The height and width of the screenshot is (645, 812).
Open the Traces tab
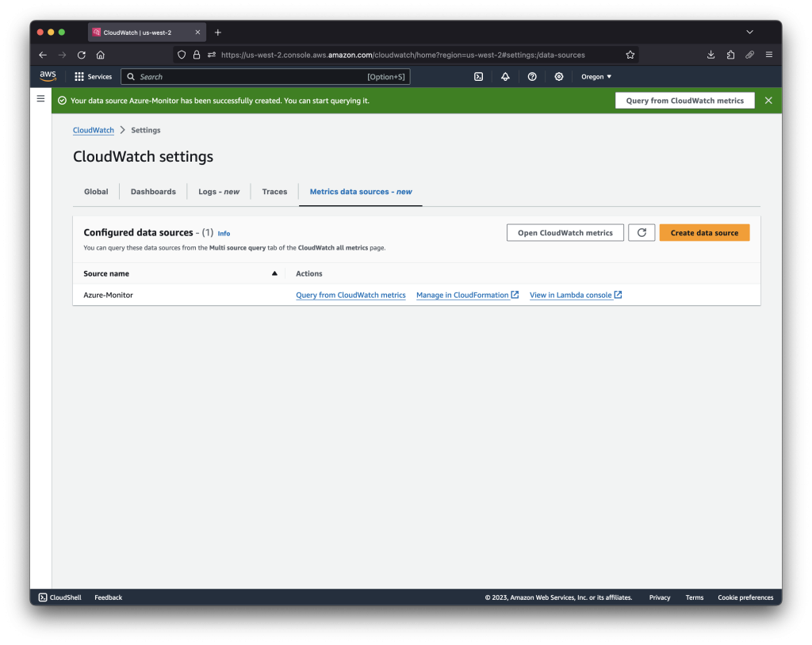tap(274, 191)
